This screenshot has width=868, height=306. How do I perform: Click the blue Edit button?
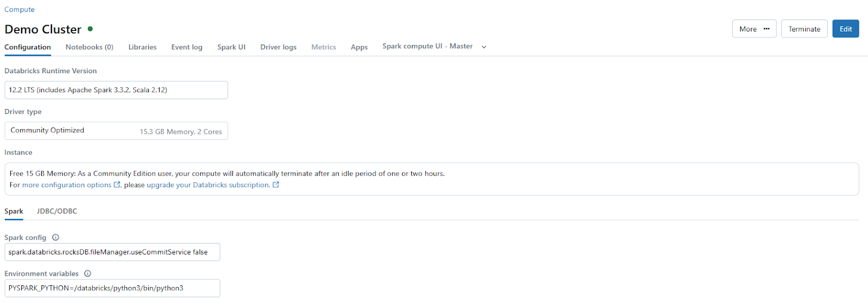pyautogui.click(x=846, y=29)
